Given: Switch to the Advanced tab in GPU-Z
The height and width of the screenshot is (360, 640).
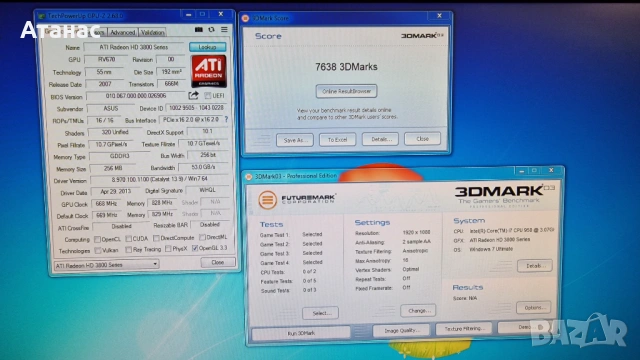Looking at the screenshot, I should [122, 32].
